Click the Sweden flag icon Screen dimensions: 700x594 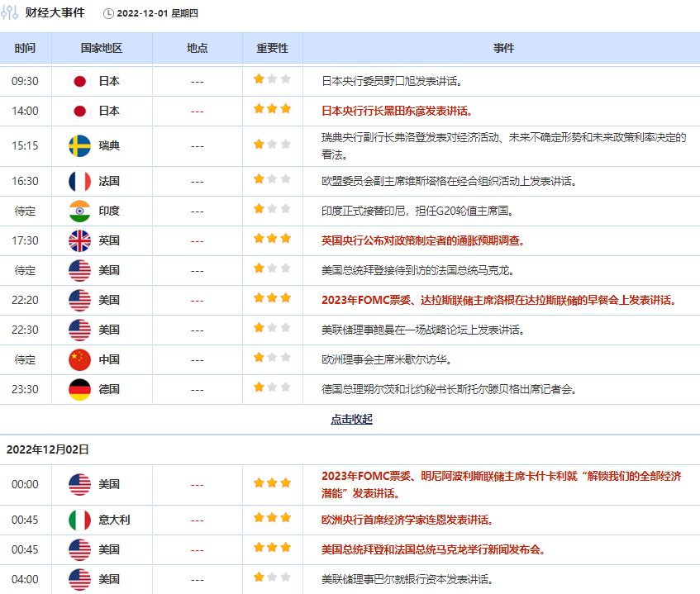point(79,145)
